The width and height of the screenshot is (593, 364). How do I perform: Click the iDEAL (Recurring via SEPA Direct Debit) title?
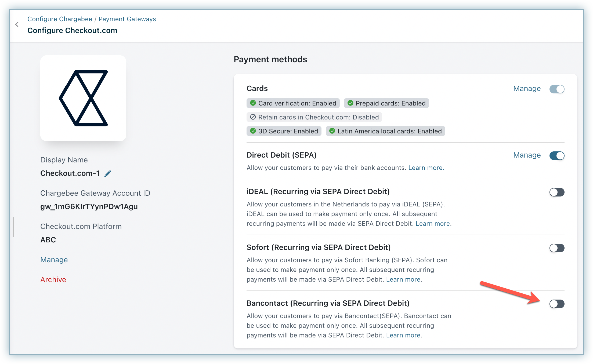pyautogui.click(x=318, y=192)
